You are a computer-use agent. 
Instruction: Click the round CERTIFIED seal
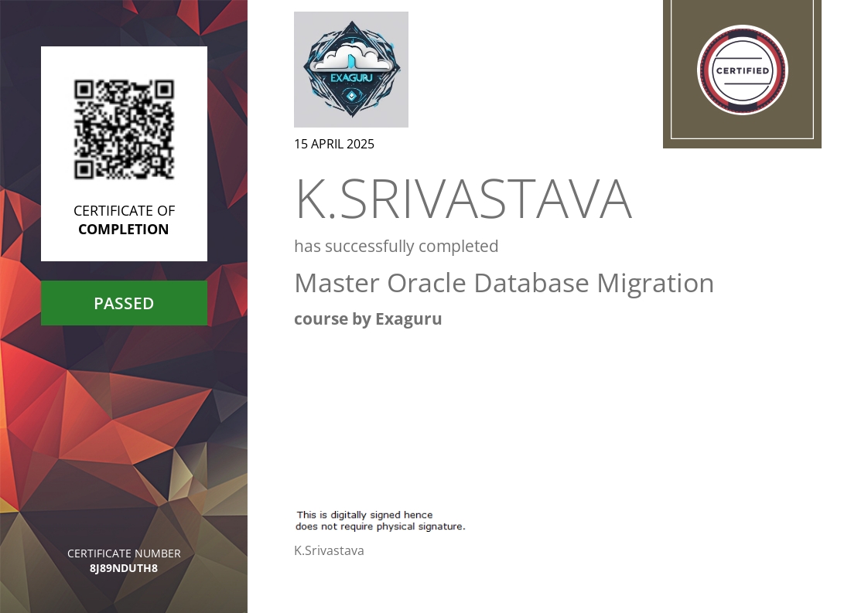(742, 70)
